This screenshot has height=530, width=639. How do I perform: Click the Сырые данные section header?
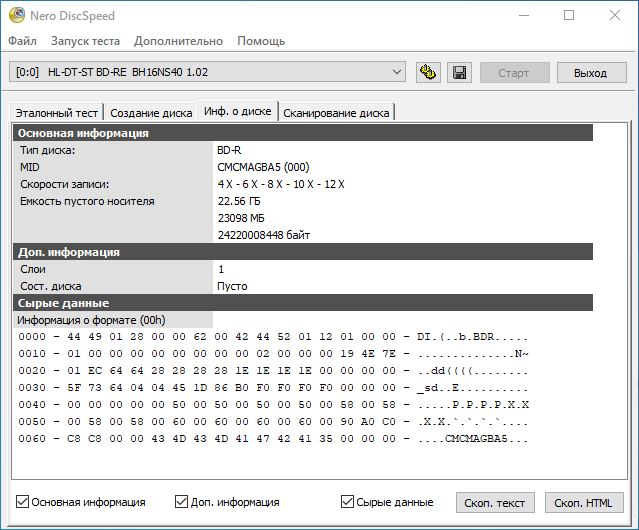[303, 303]
